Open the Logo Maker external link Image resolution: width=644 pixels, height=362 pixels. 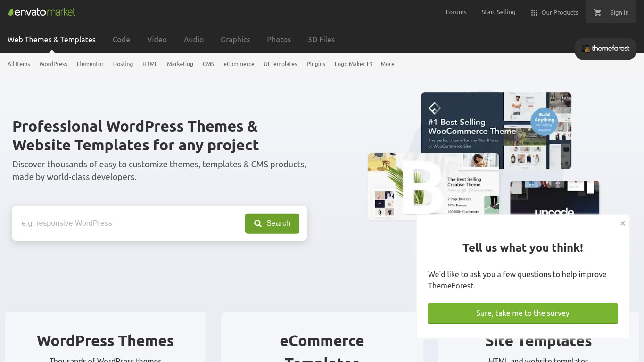point(353,64)
